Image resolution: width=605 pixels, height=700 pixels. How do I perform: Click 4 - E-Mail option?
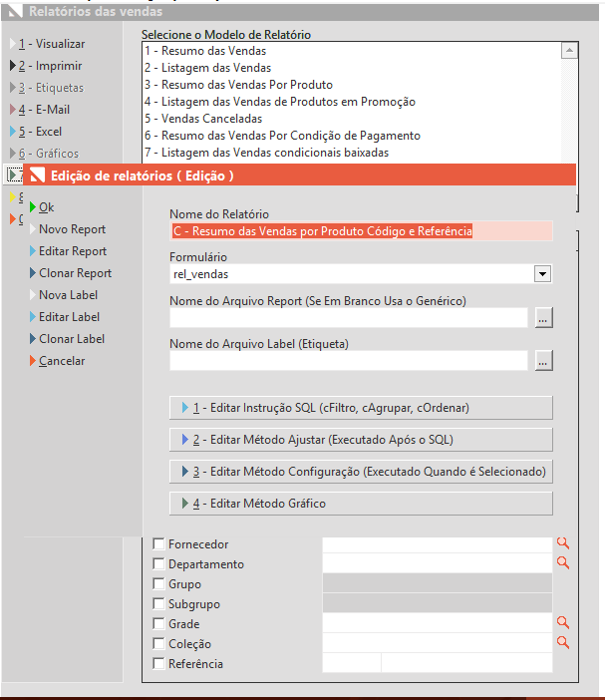click(40, 110)
